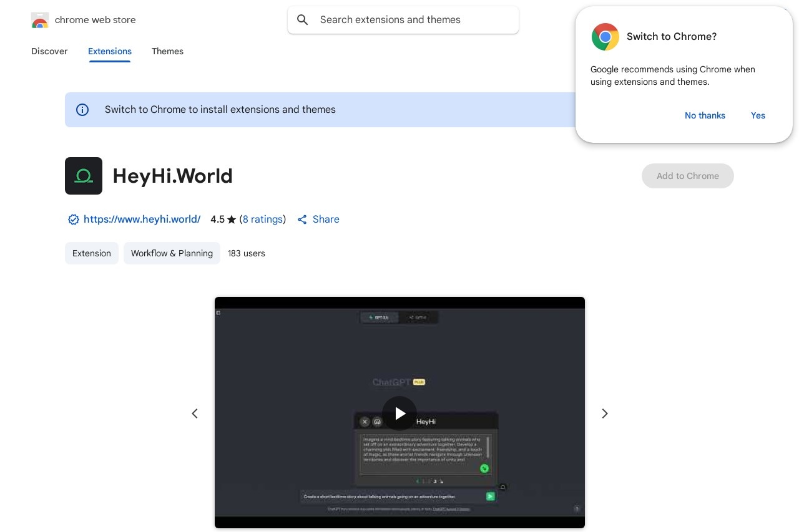Click the Workflow & Planning category chip
This screenshot has height=532, width=799.
point(172,253)
